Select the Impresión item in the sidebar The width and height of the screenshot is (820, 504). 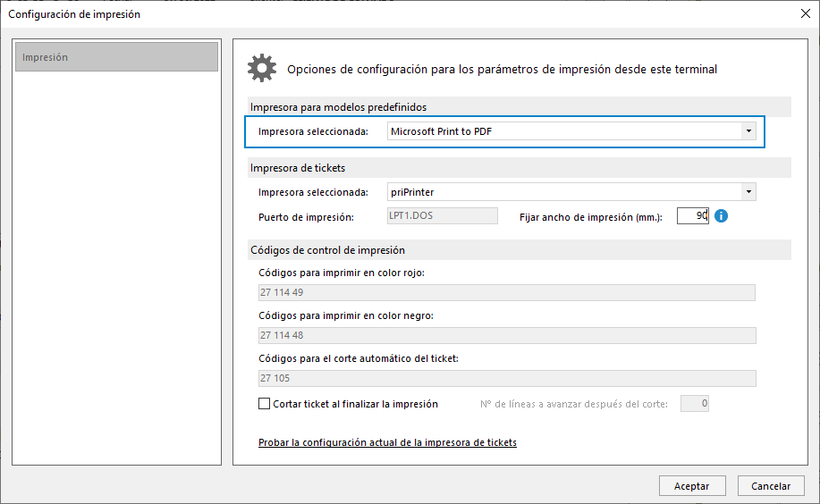click(116, 57)
